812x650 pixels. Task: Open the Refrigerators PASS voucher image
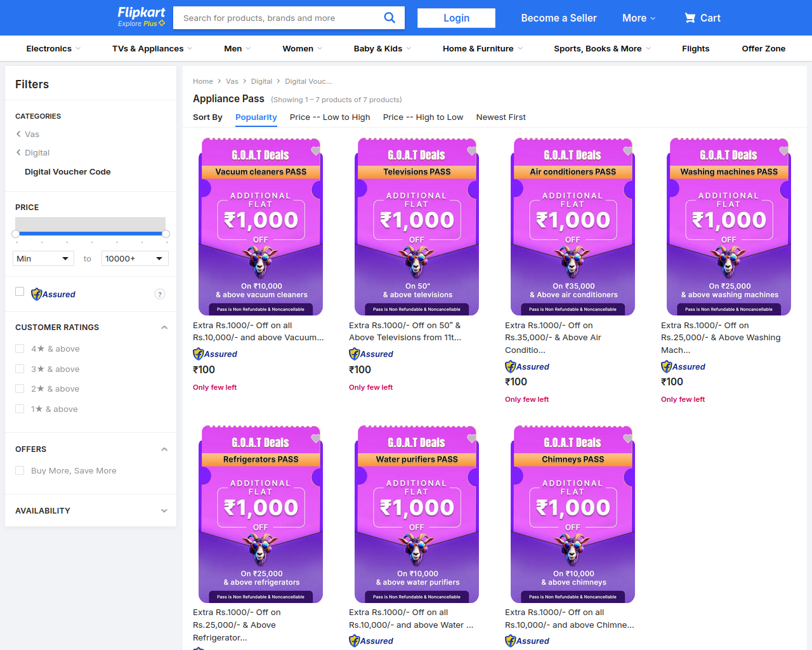click(x=261, y=514)
